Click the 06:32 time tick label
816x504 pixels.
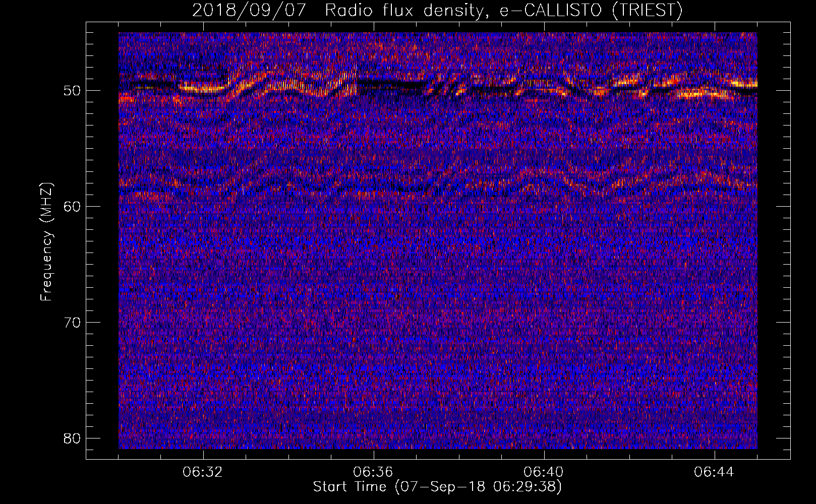click(203, 472)
